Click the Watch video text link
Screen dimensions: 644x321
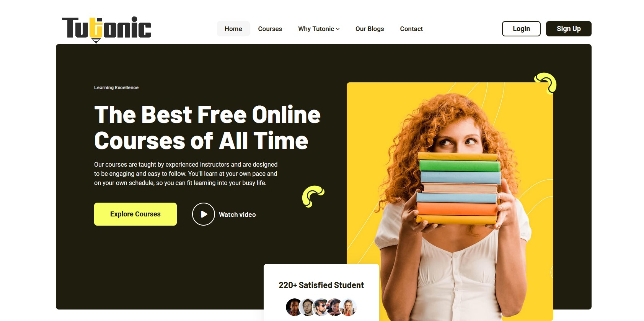coord(237,215)
